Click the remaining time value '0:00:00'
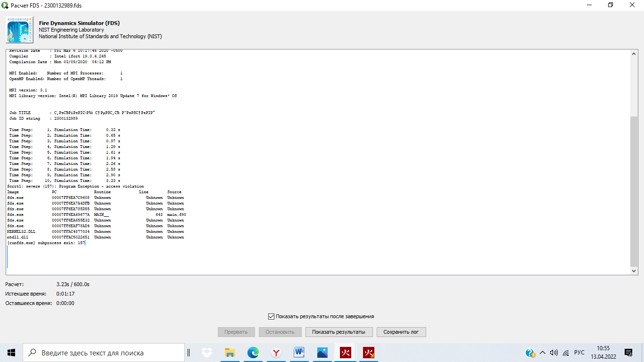The width and height of the screenshot is (644, 362). (66, 303)
